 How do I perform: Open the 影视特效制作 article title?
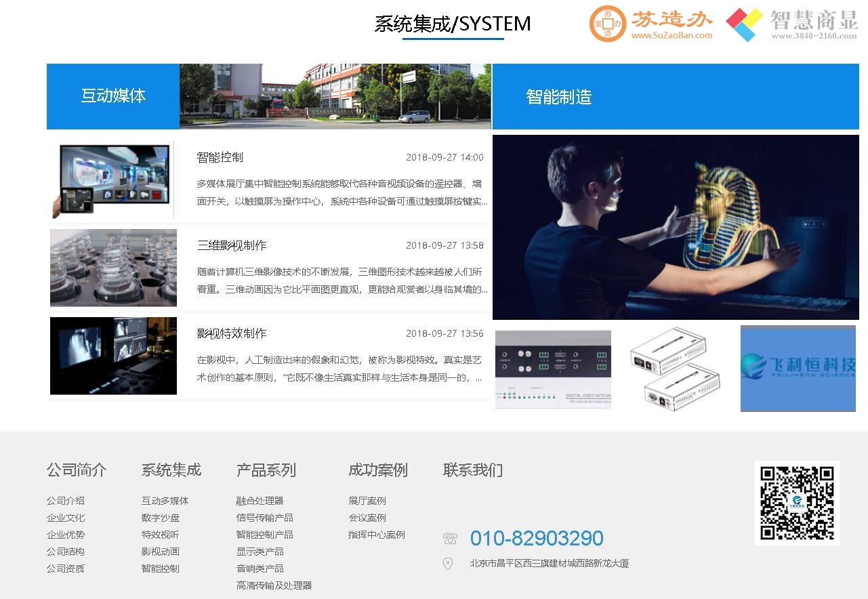pyautogui.click(x=232, y=333)
